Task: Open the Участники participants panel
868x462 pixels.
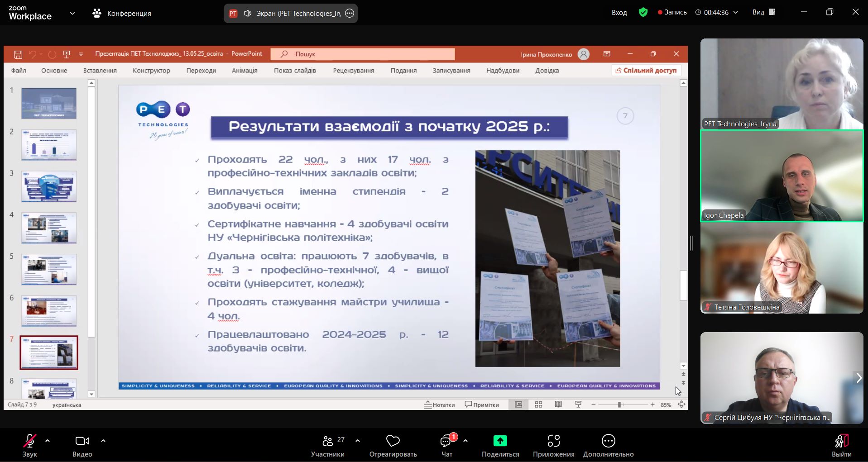Action: click(x=328, y=441)
